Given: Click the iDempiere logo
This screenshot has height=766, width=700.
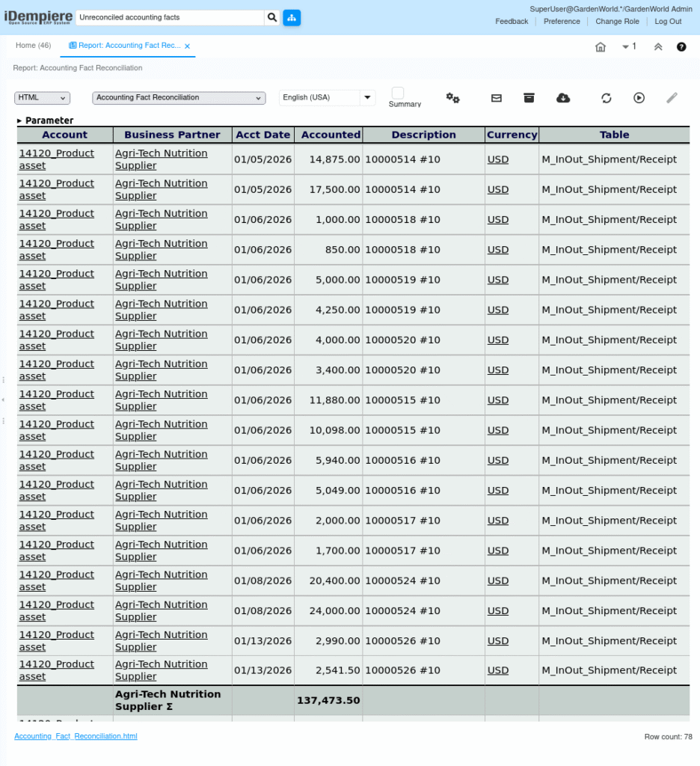Looking at the screenshot, I should click(39, 17).
